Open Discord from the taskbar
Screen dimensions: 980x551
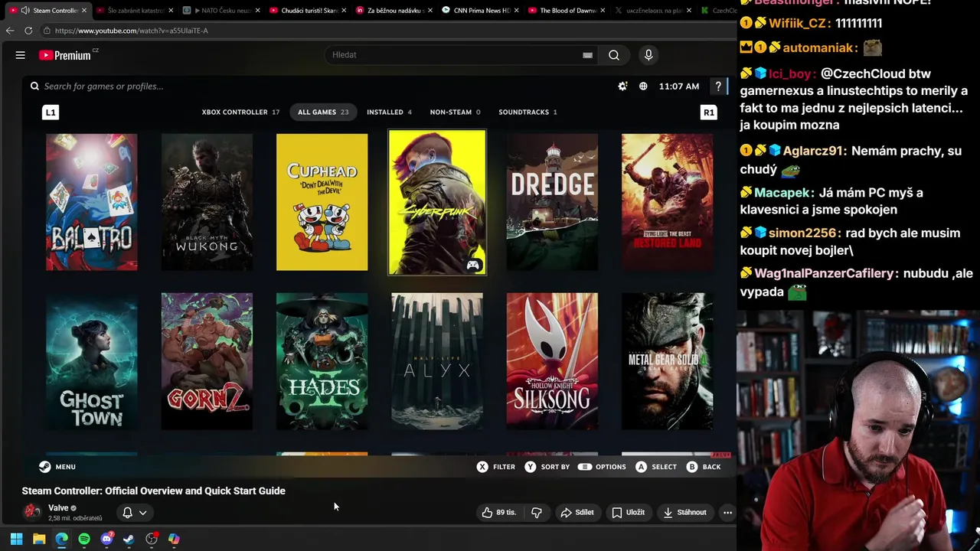pyautogui.click(x=106, y=539)
